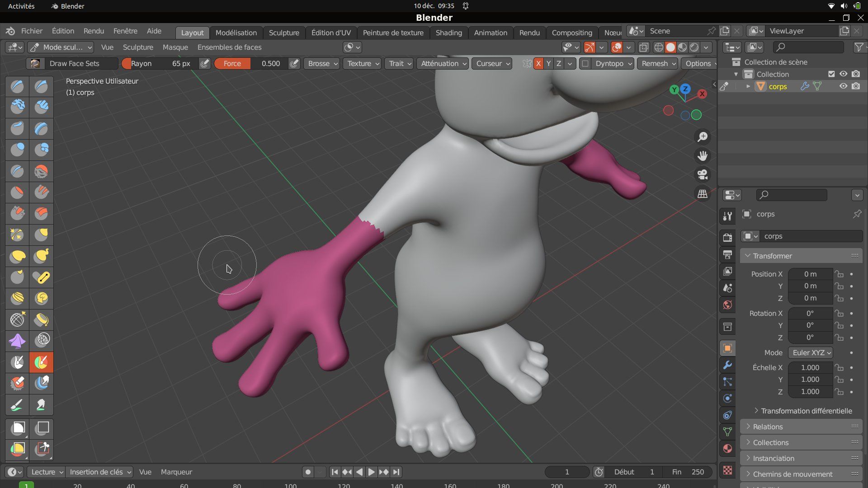868x488 pixels.
Task: Hide the corps object with eye icon
Action: (843, 86)
